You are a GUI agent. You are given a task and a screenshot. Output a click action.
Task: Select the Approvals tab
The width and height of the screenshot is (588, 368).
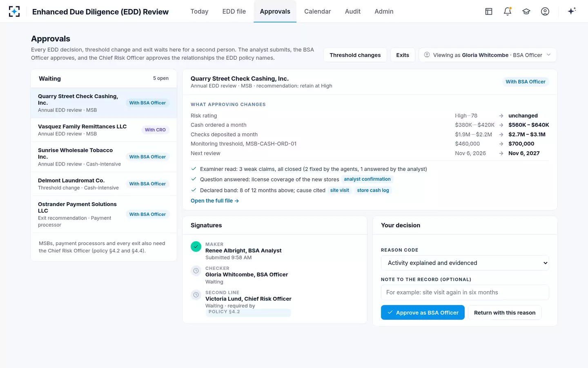tap(275, 11)
